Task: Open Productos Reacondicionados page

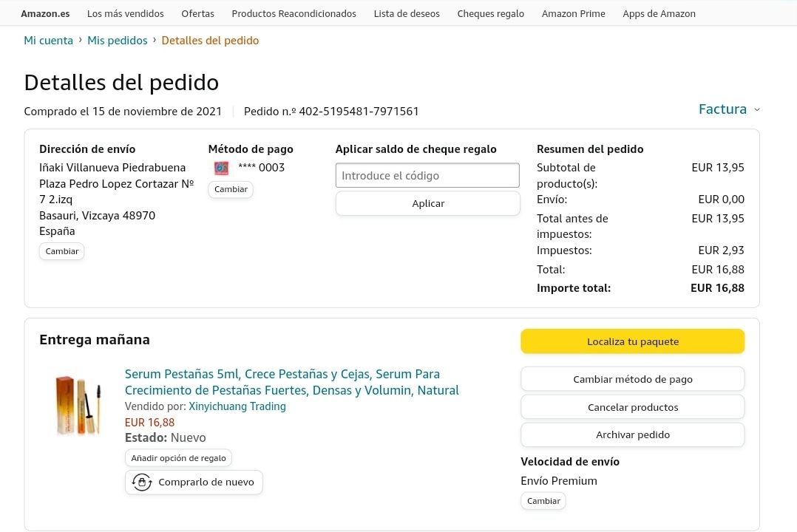Action: click(294, 13)
